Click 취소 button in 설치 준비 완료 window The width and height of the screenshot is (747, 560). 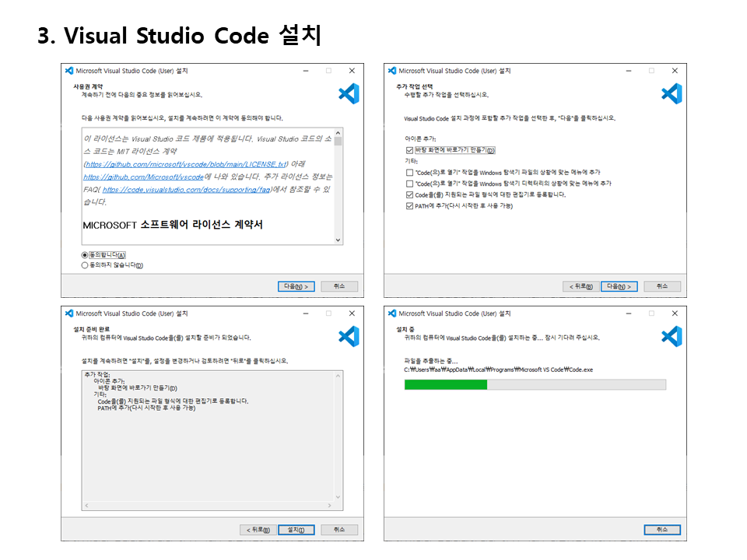point(339,530)
